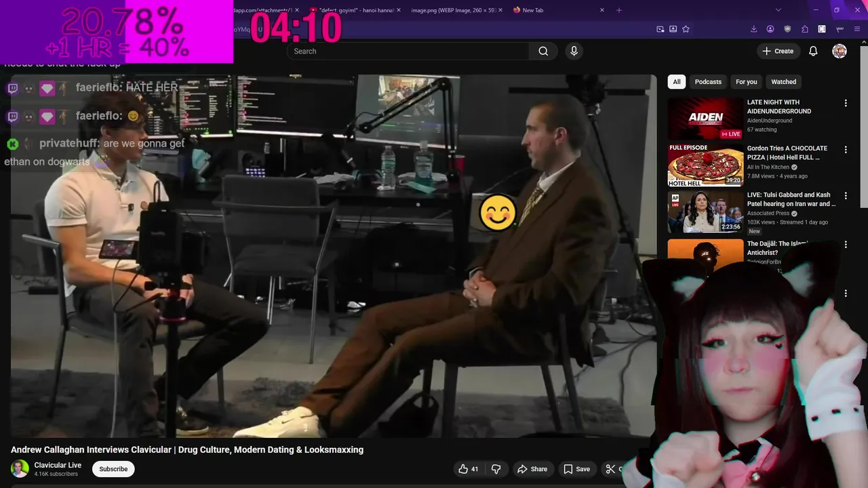Toggle picture-in-picture icon in address bar

(x=660, y=29)
